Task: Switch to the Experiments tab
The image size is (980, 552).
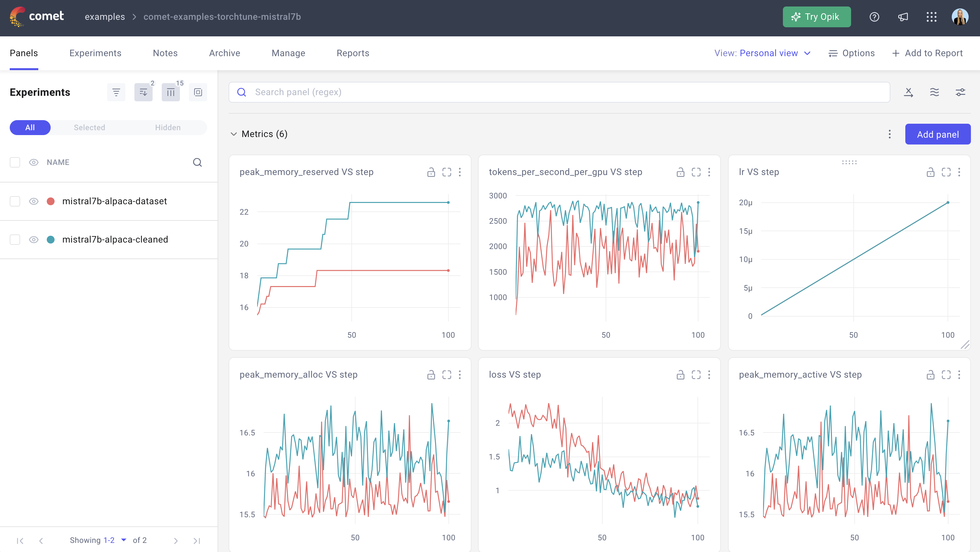Action: coord(95,53)
